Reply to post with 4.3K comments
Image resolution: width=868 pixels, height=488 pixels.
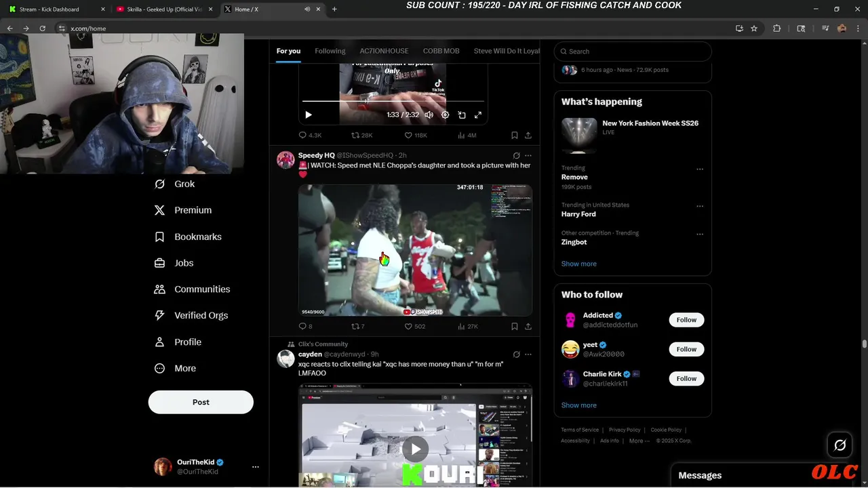pos(310,136)
